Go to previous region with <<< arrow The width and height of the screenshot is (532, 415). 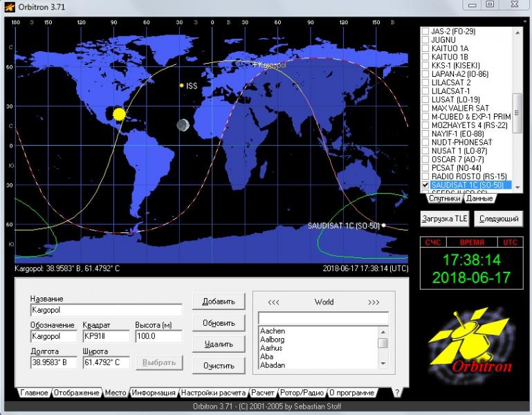273,302
